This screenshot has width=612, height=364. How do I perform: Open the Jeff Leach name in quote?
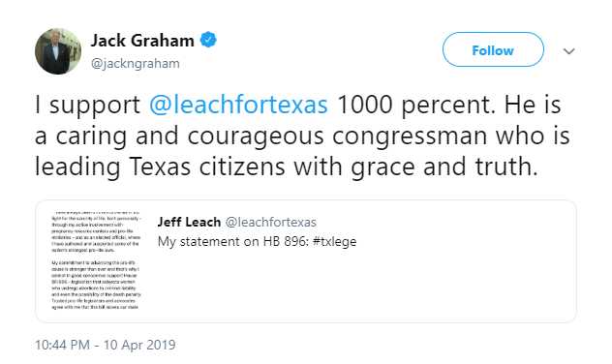pos(189,222)
